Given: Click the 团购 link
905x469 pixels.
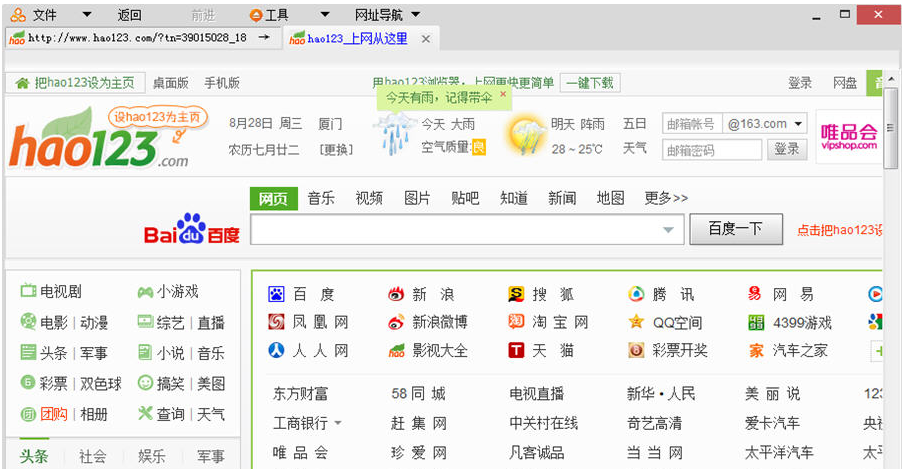Looking at the screenshot, I should tap(54, 414).
